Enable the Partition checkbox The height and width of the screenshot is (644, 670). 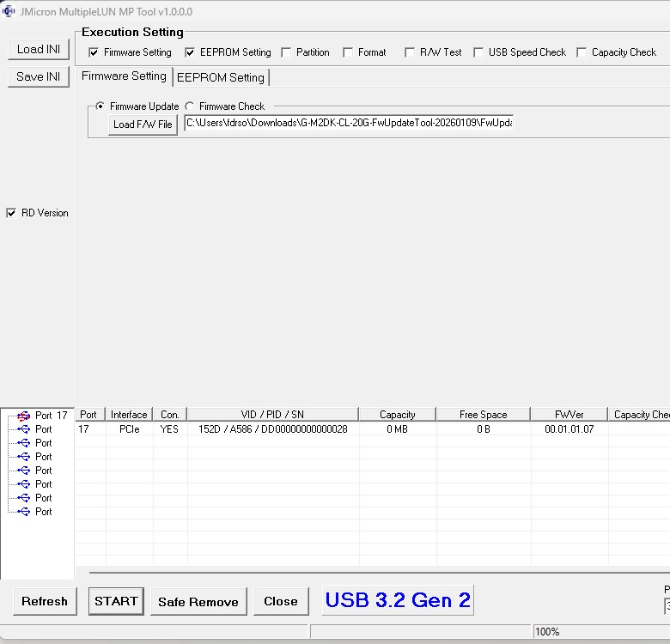(x=286, y=52)
